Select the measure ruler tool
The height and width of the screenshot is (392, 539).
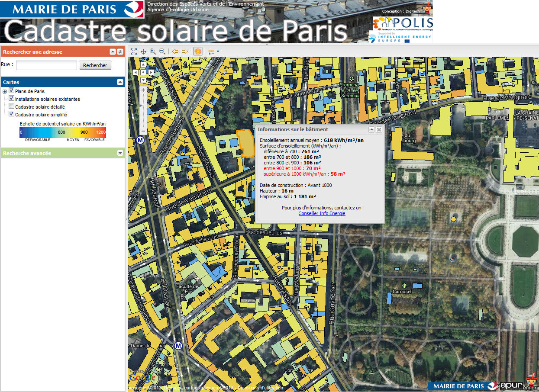tap(211, 51)
